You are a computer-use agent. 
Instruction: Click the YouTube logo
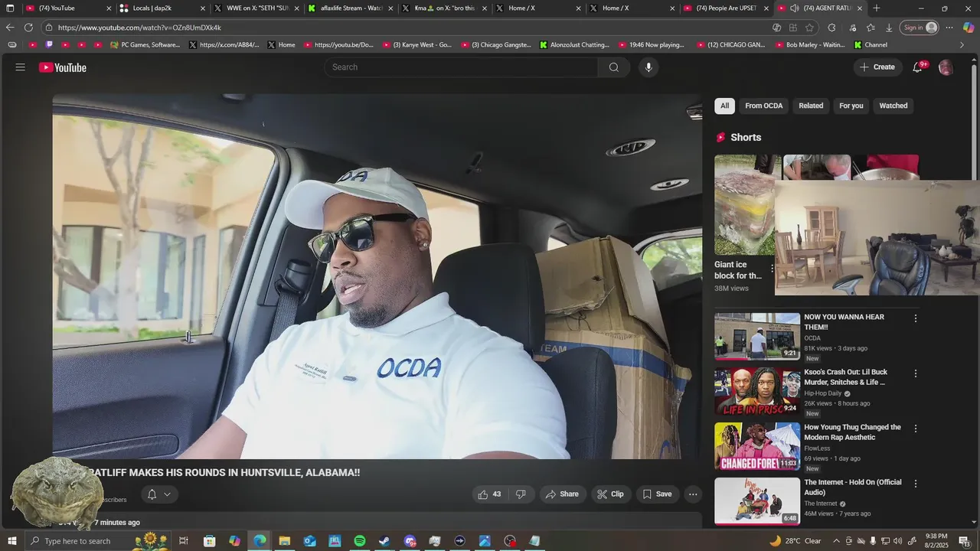point(63,67)
